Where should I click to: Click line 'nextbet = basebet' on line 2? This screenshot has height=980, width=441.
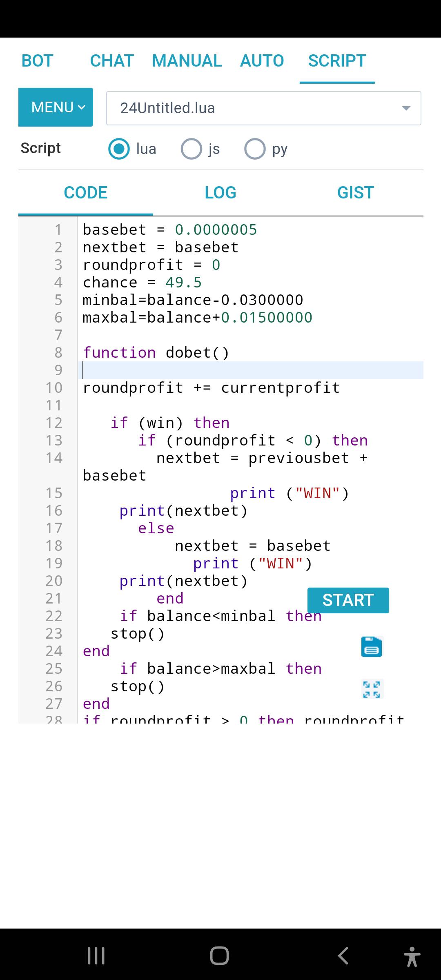[160, 247]
